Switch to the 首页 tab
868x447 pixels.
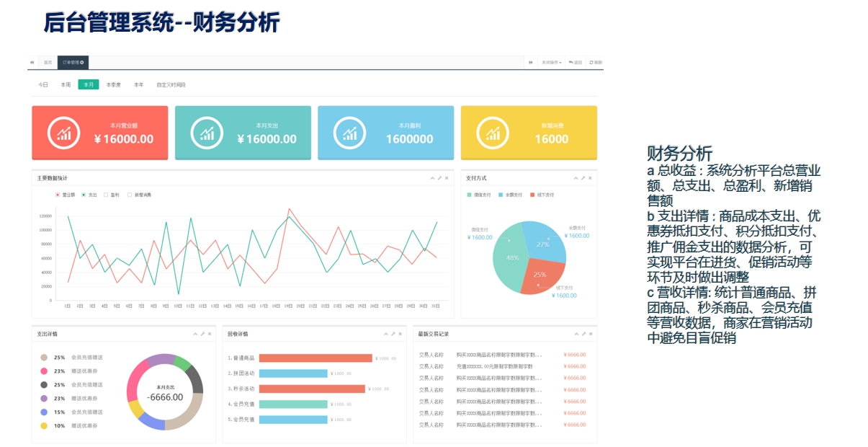(x=47, y=62)
